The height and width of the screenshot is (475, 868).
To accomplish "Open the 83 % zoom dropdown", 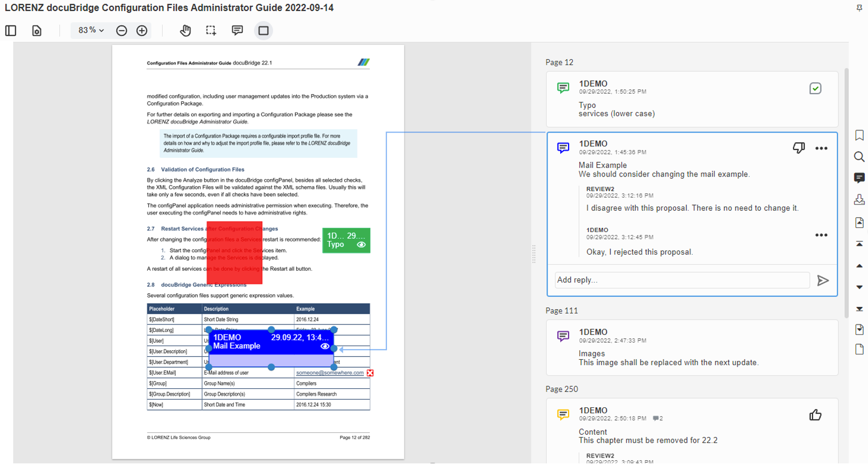I will 91,30.
